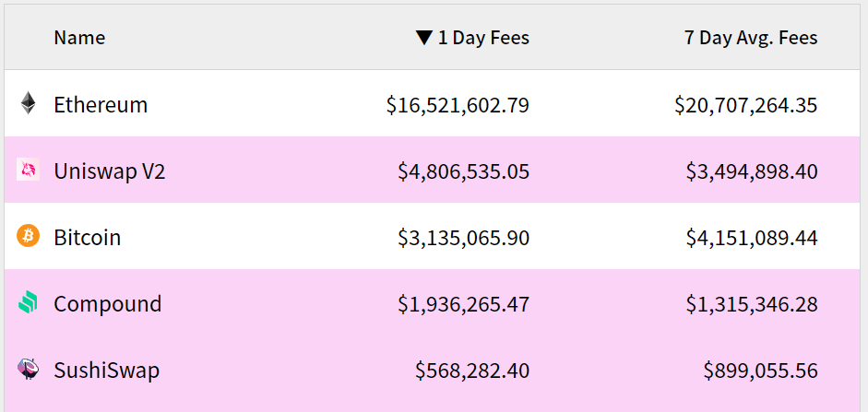This screenshot has height=412, width=868.
Task: Click Ethereum's 7 day average $20,707,264.35
Action: (x=745, y=105)
